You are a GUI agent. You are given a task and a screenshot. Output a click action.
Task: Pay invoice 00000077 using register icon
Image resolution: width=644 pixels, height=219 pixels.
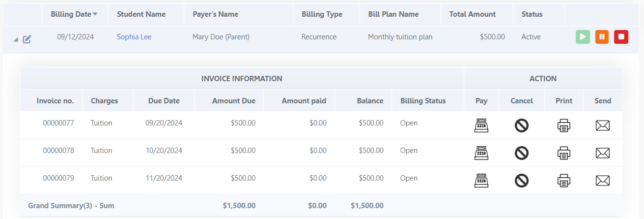pyautogui.click(x=481, y=125)
